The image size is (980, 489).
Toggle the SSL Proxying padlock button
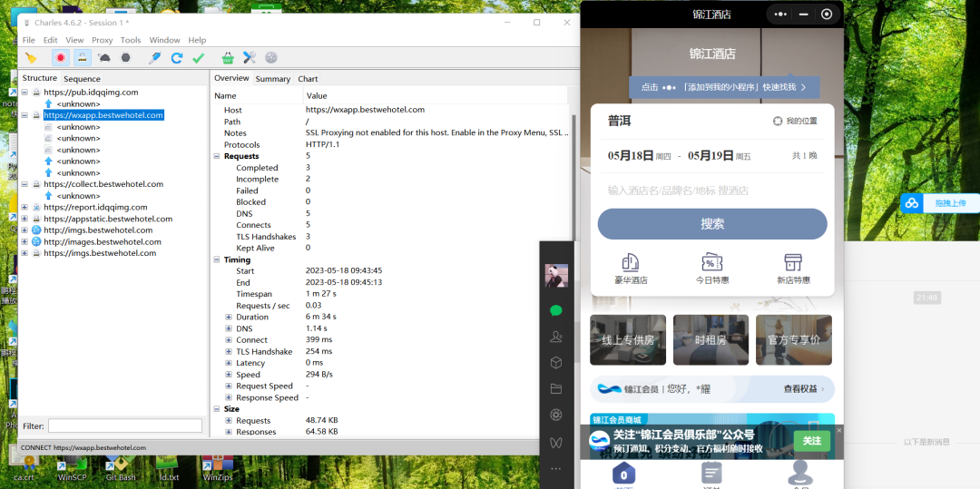82,58
